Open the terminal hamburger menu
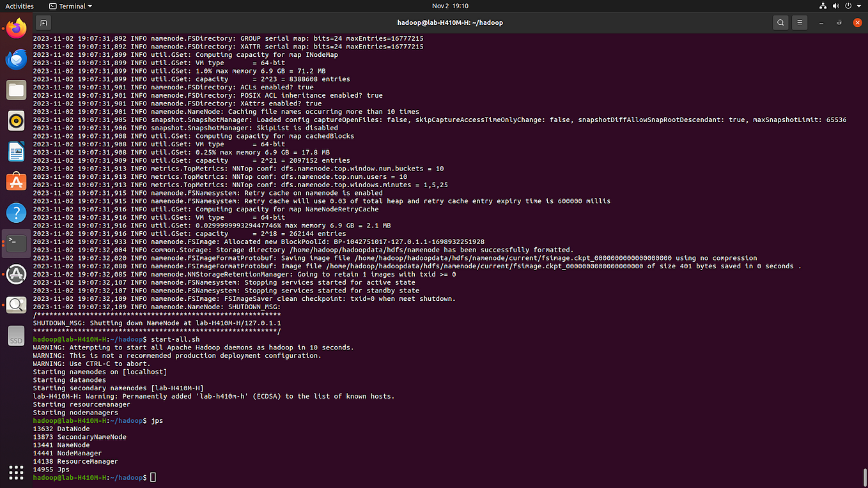The width and height of the screenshot is (868, 488). click(800, 22)
